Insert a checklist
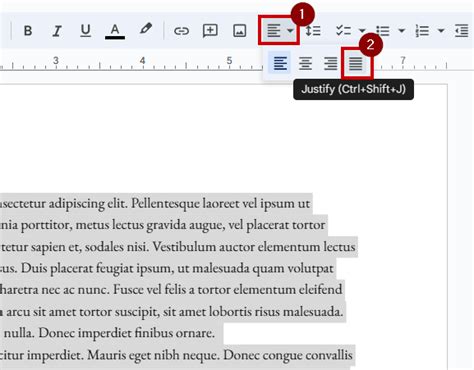 coord(343,31)
